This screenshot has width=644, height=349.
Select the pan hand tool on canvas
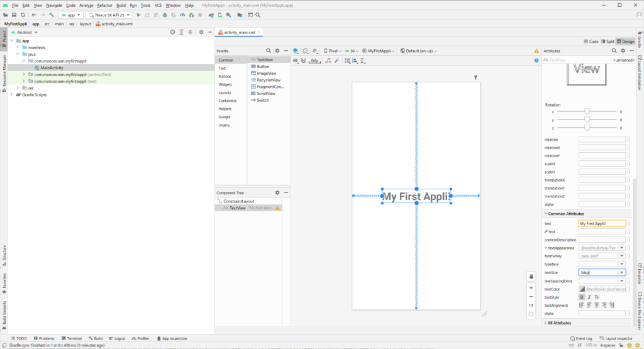(531, 275)
